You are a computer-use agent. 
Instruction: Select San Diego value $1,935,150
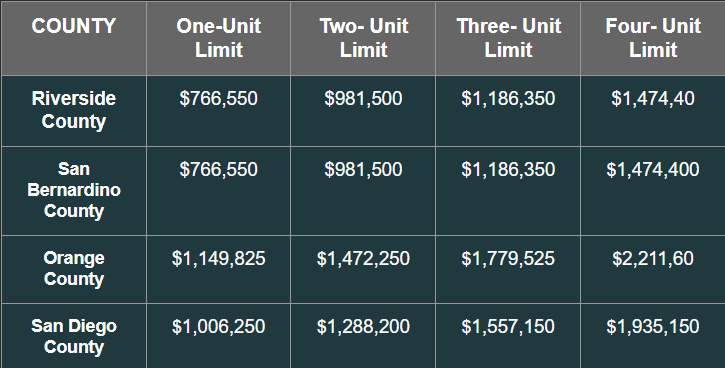[x=653, y=326]
